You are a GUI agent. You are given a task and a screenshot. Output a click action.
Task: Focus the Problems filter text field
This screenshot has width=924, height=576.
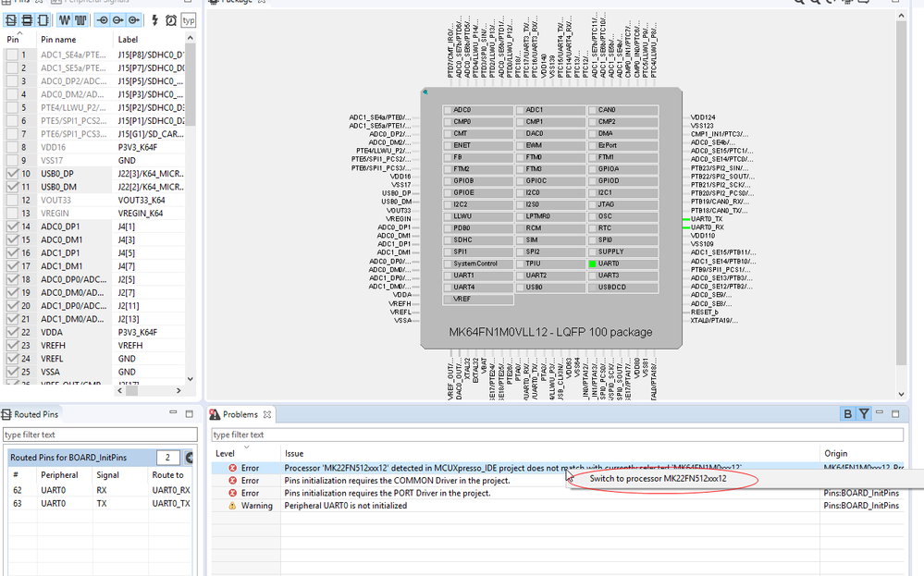tap(557, 435)
